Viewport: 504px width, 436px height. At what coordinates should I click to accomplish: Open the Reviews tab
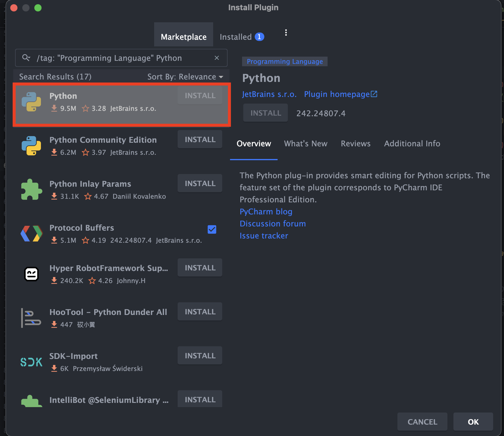[356, 144]
